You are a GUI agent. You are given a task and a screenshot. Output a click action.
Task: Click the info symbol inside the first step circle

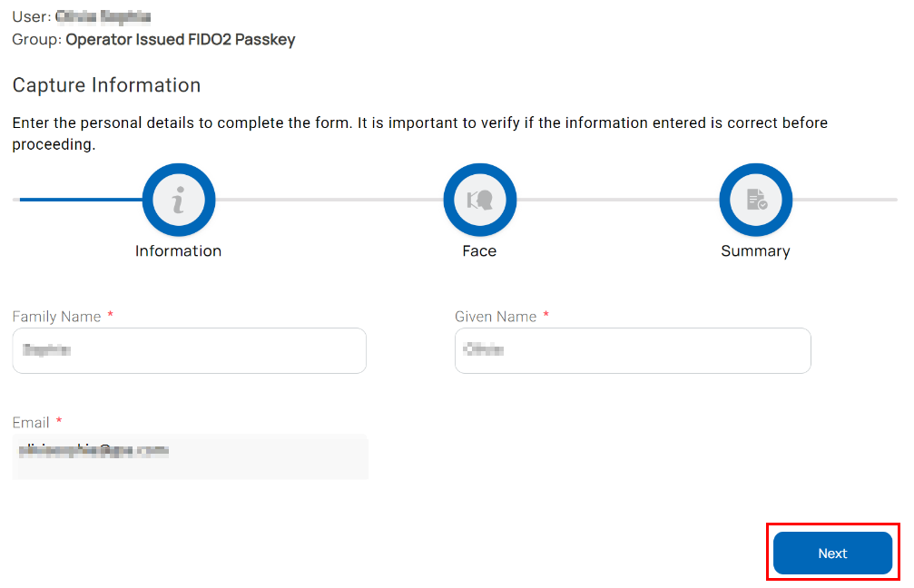(x=178, y=200)
